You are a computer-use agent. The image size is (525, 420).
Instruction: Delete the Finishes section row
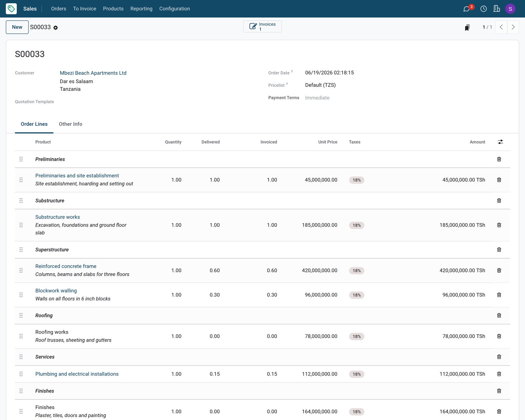click(499, 391)
